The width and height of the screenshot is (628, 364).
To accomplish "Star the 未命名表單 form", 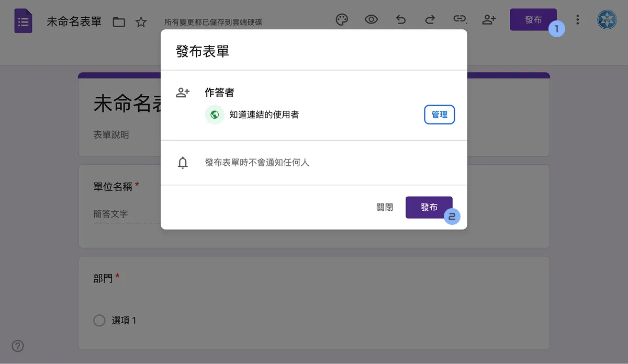I will click(x=140, y=22).
